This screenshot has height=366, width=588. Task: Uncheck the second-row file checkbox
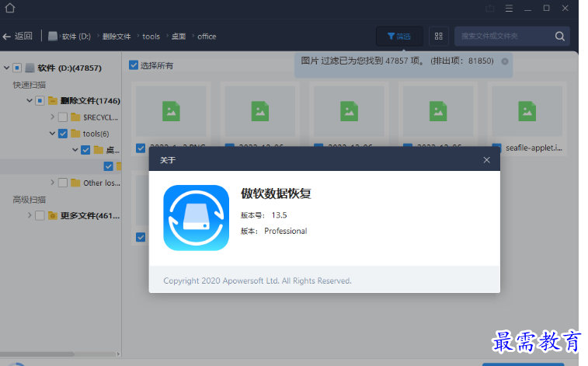(141, 237)
